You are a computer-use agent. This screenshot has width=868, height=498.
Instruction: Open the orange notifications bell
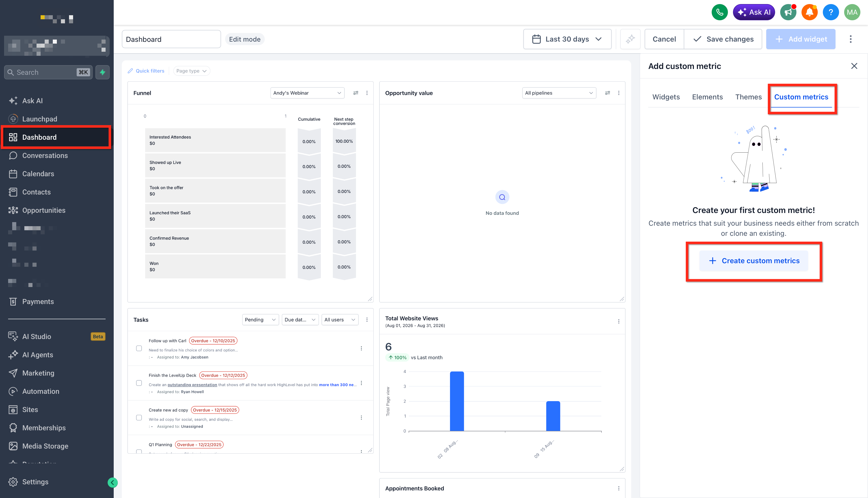point(809,12)
